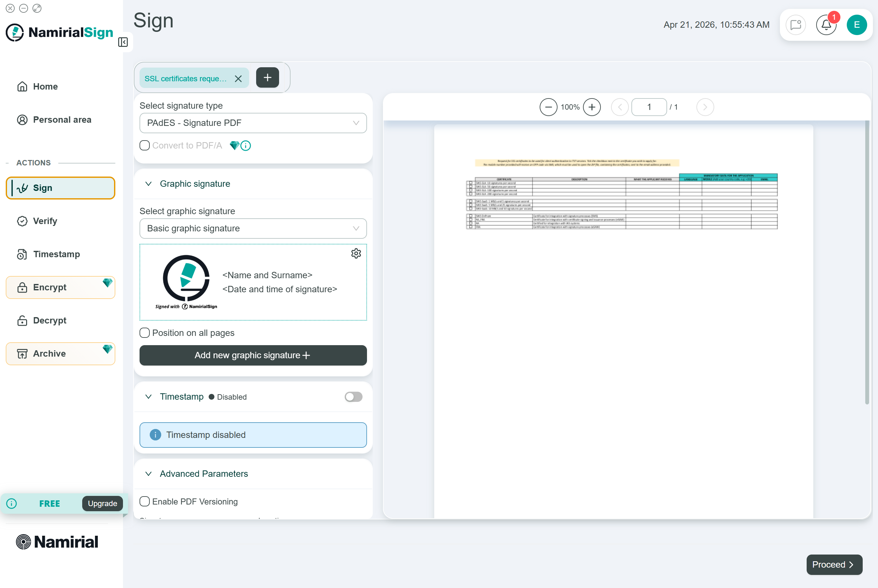Zoom in the document preview
Screen dimensions: 878x588
(x=592, y=107)
